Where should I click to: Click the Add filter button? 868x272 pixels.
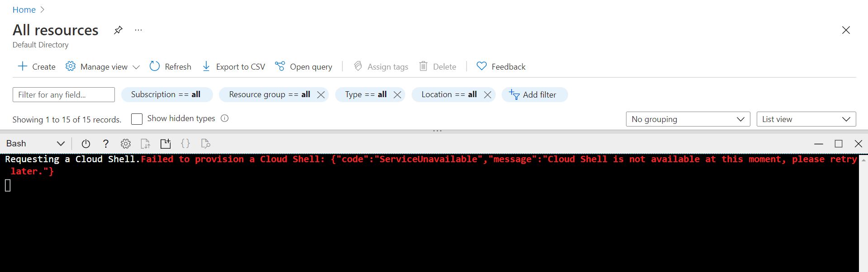(534, 94)
